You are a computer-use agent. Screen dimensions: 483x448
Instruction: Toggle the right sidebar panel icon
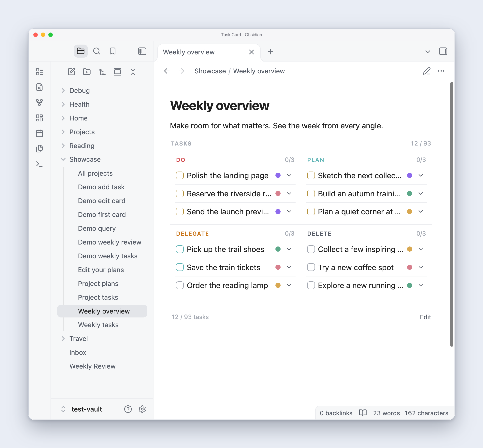(443, 51)
